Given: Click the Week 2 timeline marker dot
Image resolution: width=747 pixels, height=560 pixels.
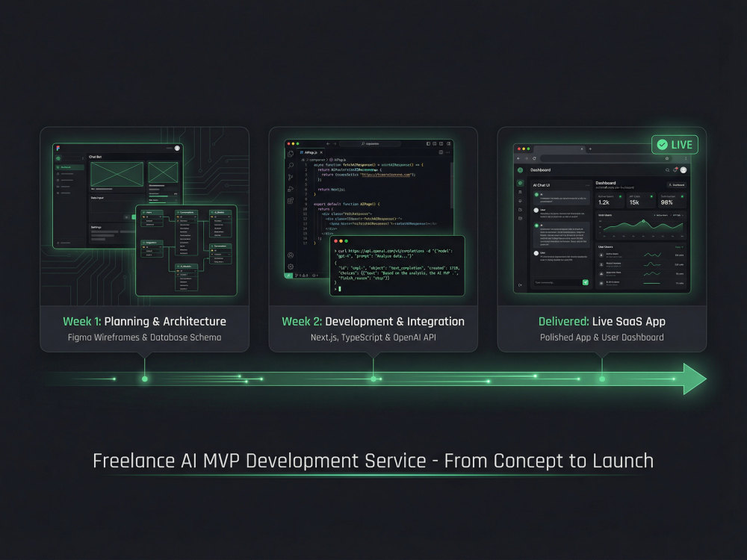Looking at the screenshot, I should click(x=373, y=379).
